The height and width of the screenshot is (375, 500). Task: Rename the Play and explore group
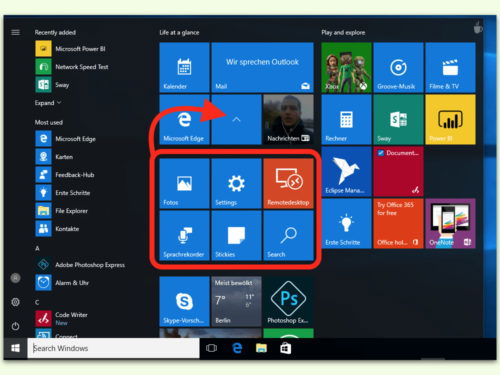tap(343, 33)
